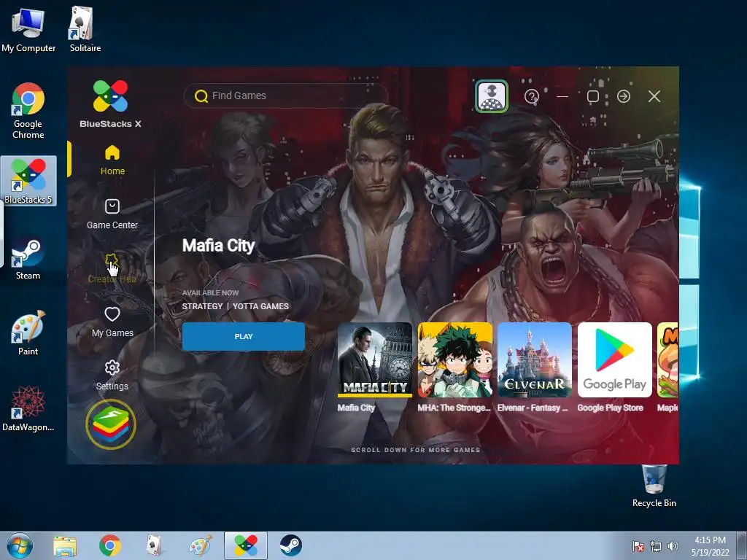
Task: Click the taskbar clock showing 4:15 PM
Action: coord(710,546)
